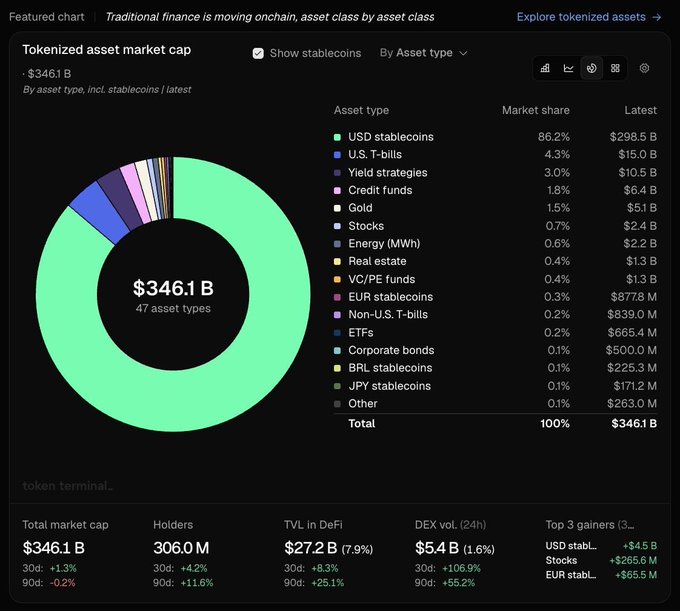Select the USD stablecoins row label
This screenshot has width=680, height=611.
click(x=391, y=137)
